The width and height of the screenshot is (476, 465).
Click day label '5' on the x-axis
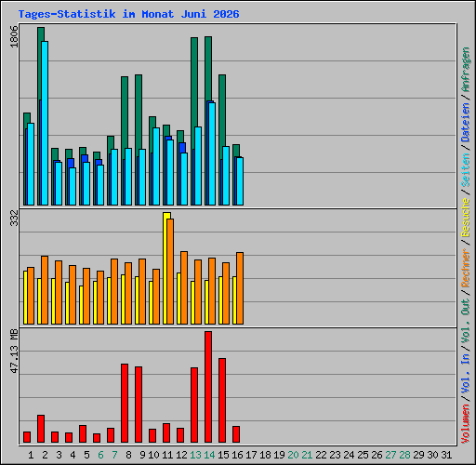(86, 455)
